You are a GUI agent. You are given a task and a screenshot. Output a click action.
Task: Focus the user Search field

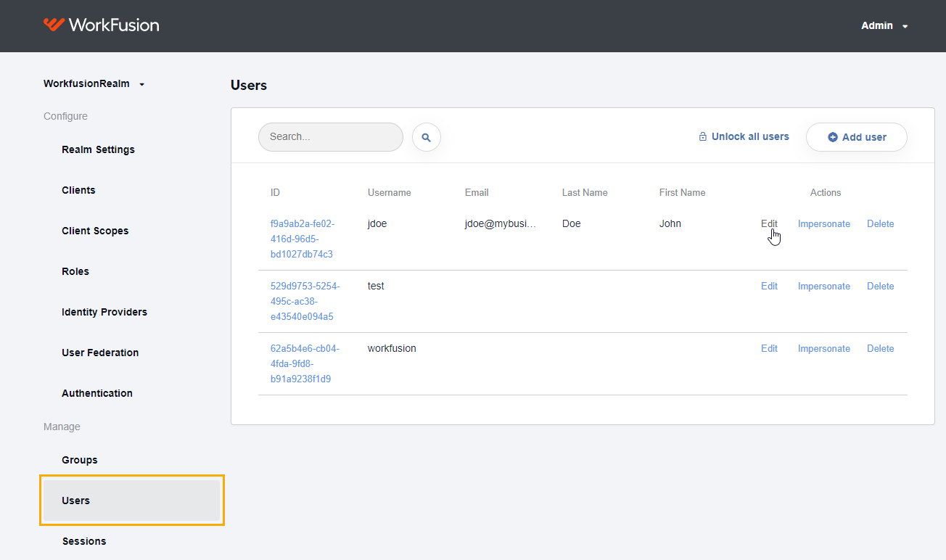coord(331,137)
